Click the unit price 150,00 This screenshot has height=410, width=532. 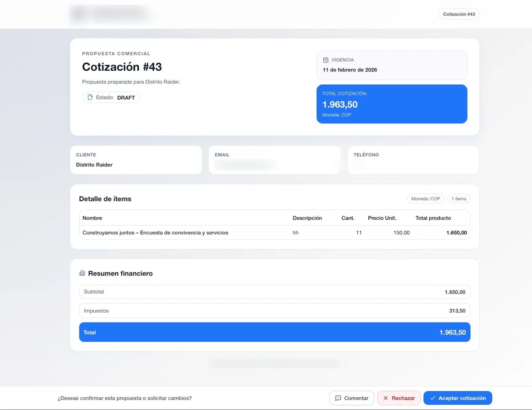[401, 233]
